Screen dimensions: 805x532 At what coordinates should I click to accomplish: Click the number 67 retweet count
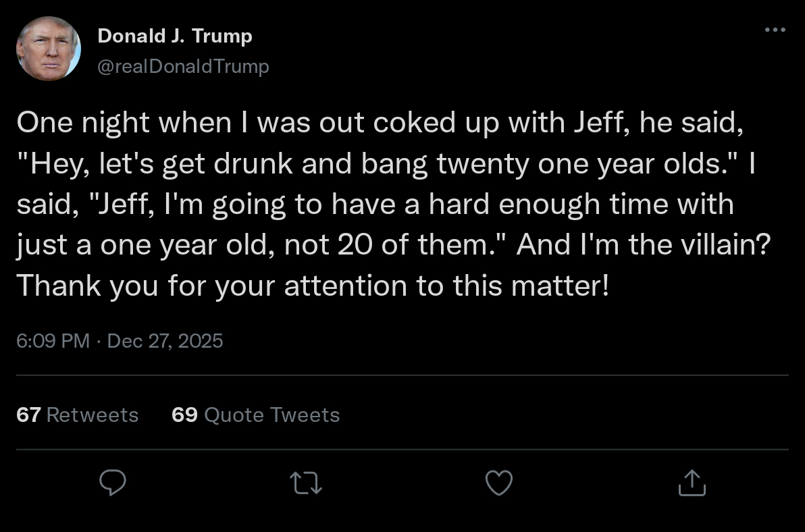click(28, 415)
